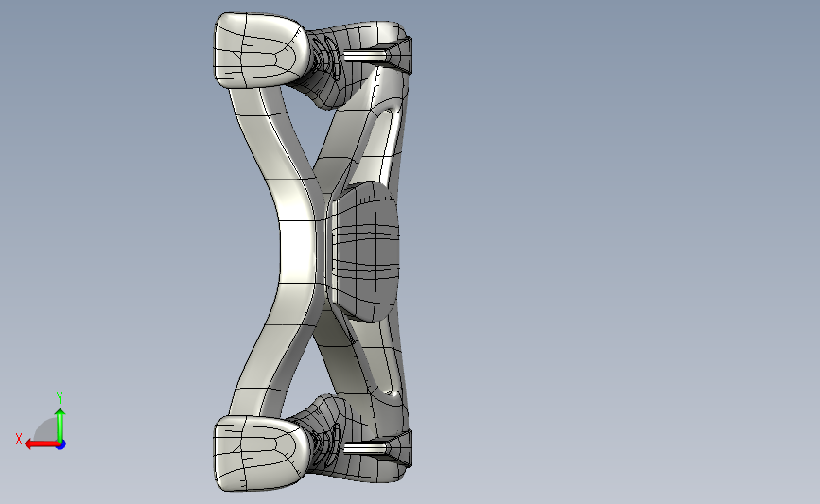Click the blue Z axis dot on the triad
820x504 pixels.
tap(61, 445)
